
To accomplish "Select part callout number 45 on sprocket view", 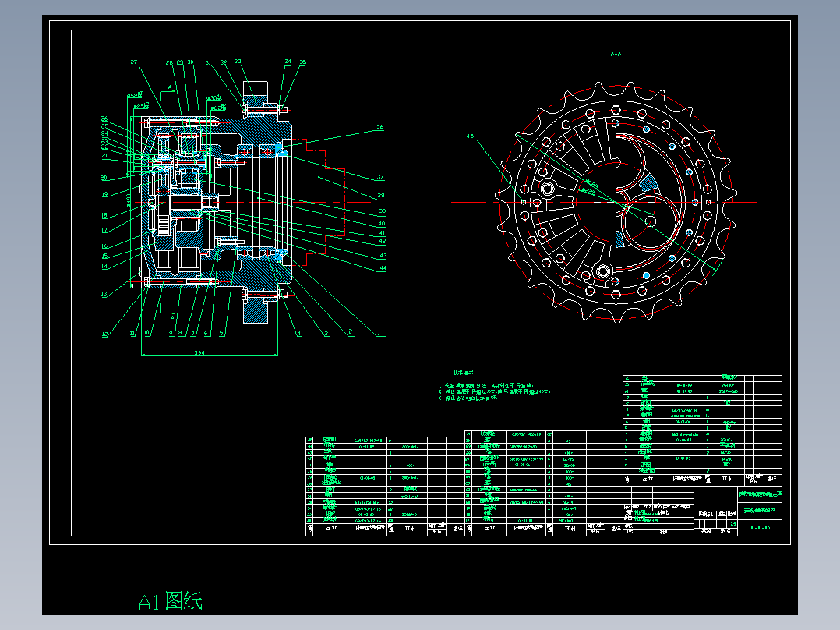I will pyautogui.click(x=471, y=136).
